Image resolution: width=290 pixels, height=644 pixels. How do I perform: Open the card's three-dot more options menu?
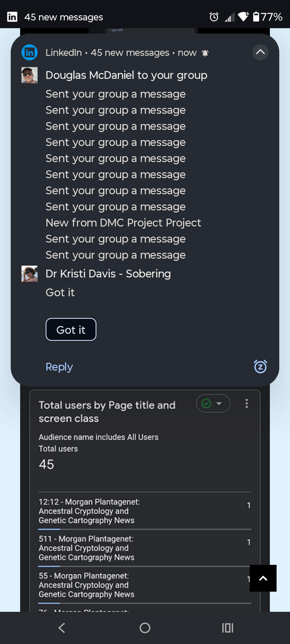[x=247, y=403]
